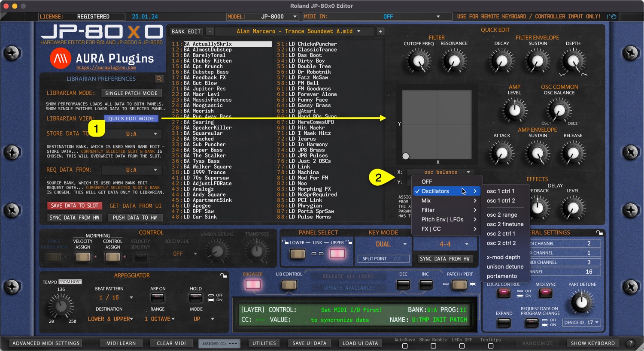Click the CUTOFF FREQ knob

coord(419,61)
